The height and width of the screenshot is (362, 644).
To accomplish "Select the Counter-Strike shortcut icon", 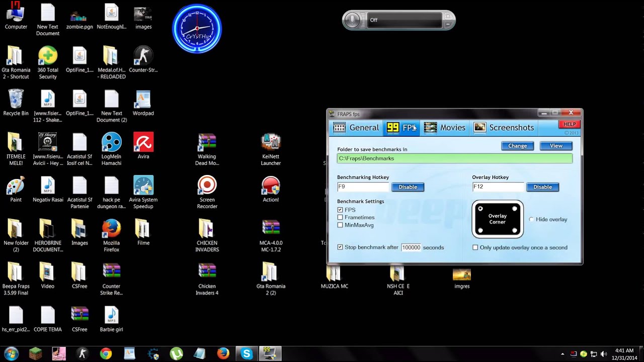I will tap(143, 60).
